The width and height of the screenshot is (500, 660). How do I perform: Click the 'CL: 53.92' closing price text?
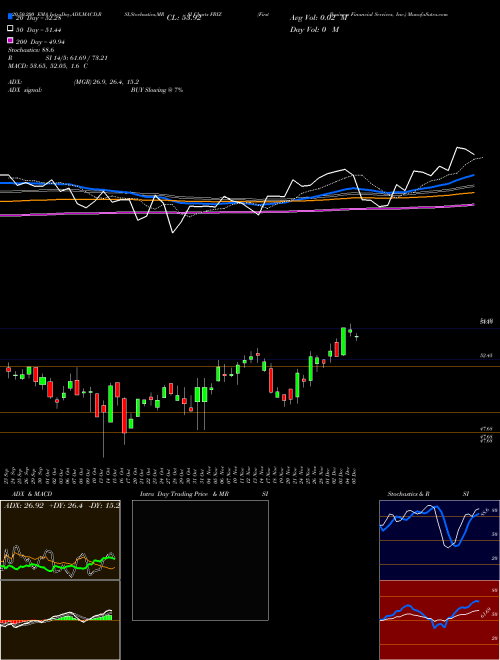coord(184,18)
